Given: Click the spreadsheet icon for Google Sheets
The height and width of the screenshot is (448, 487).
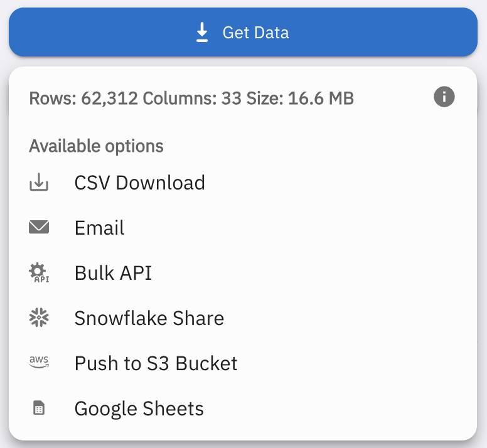Looking at the screenshot, I should coord(39,408).
